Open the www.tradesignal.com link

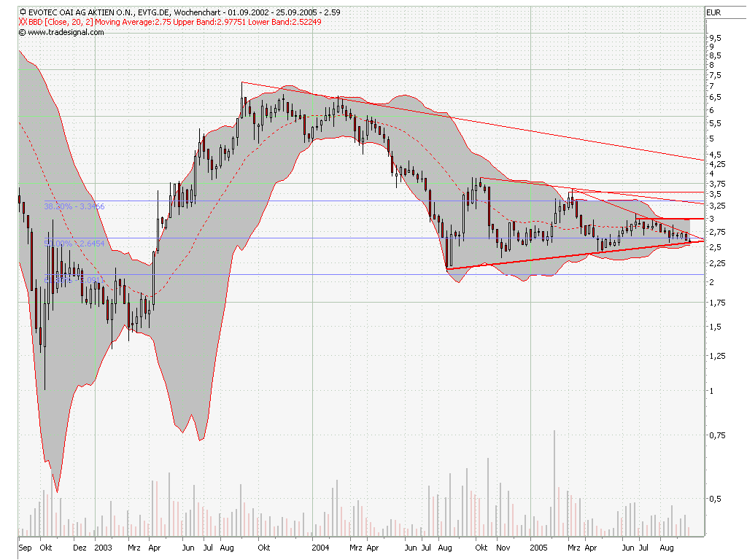[x=65, y=32]
